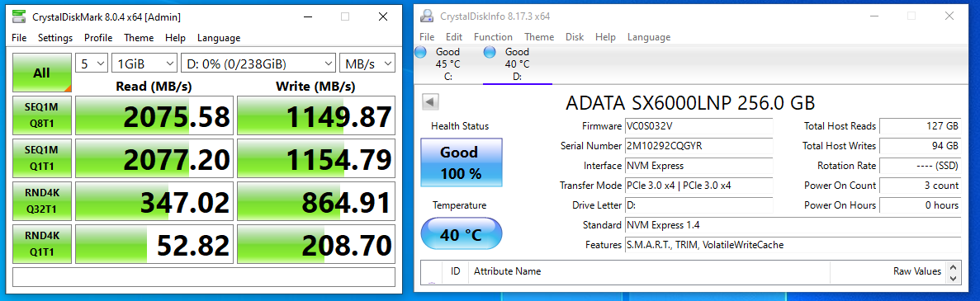Open Theme menu in CrystalDiskMark
The image size is (980, 301).
[139, 38]
